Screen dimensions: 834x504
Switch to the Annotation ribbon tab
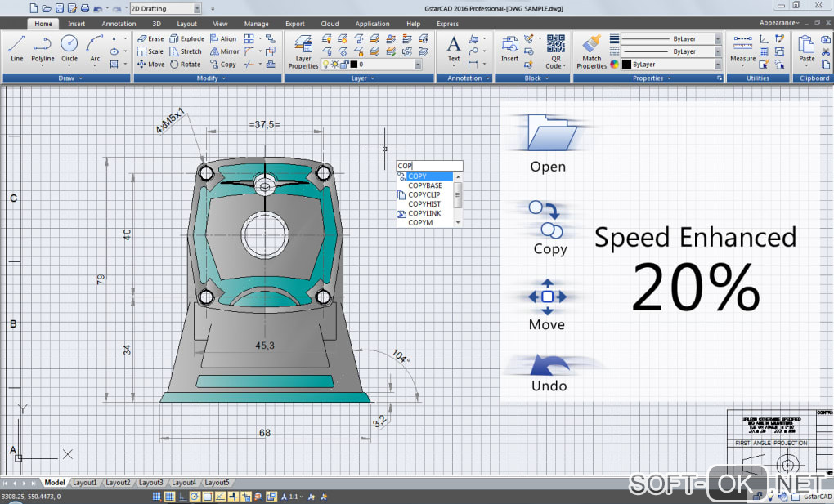[x=119, y=24]
